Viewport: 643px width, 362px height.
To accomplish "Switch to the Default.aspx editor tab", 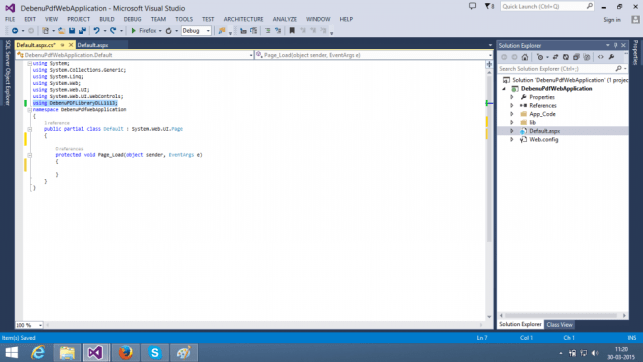I will tap(93, 45).
